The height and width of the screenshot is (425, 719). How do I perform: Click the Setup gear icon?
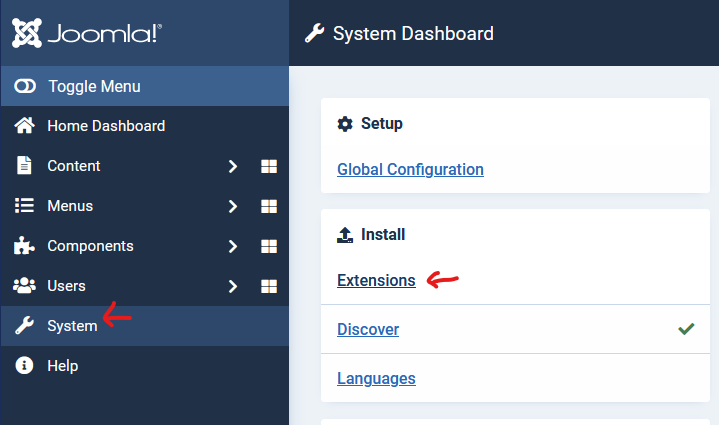click(x=345, y=124)
